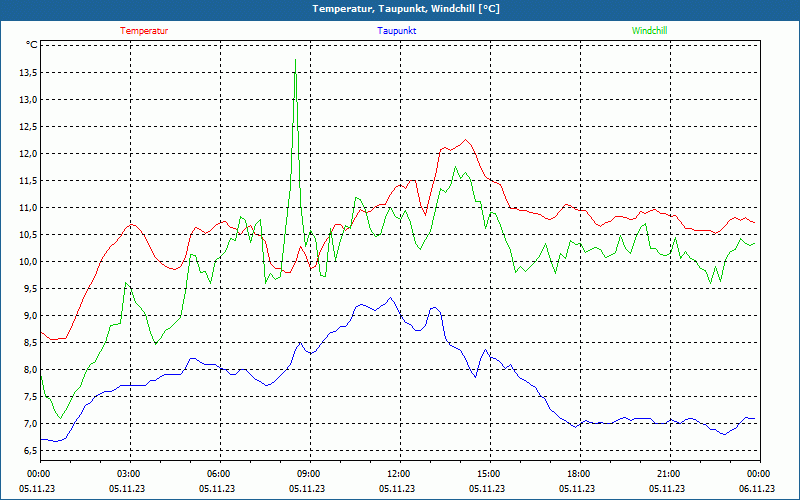The height and width of the screenshot is (500, 800).
Task: Click the 12:00 time axis label
Action: pos(399,474)
